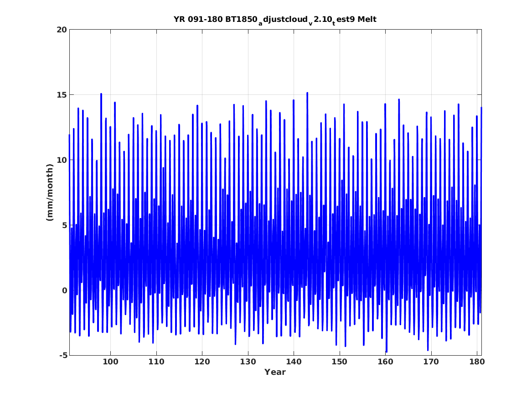
Task: Click the melt peak near year 98
Action: point(101,94)
